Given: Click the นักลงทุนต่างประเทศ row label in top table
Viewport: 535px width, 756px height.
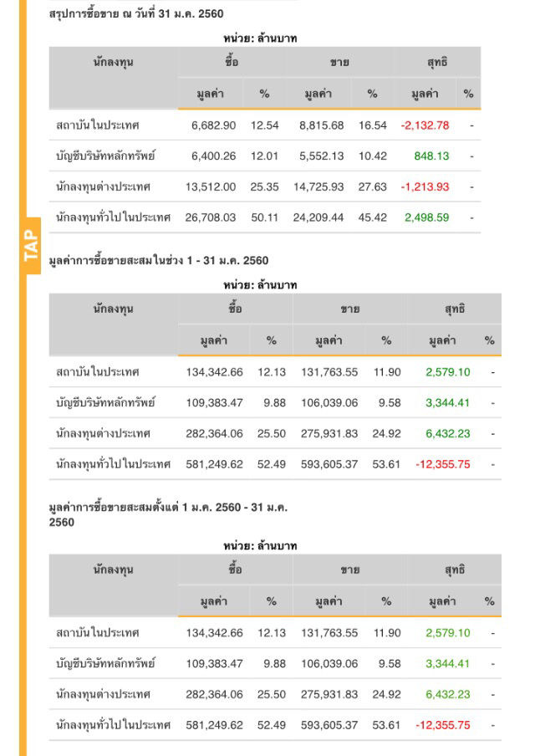Looking at the screenshot, I should [x=103, y=186].
